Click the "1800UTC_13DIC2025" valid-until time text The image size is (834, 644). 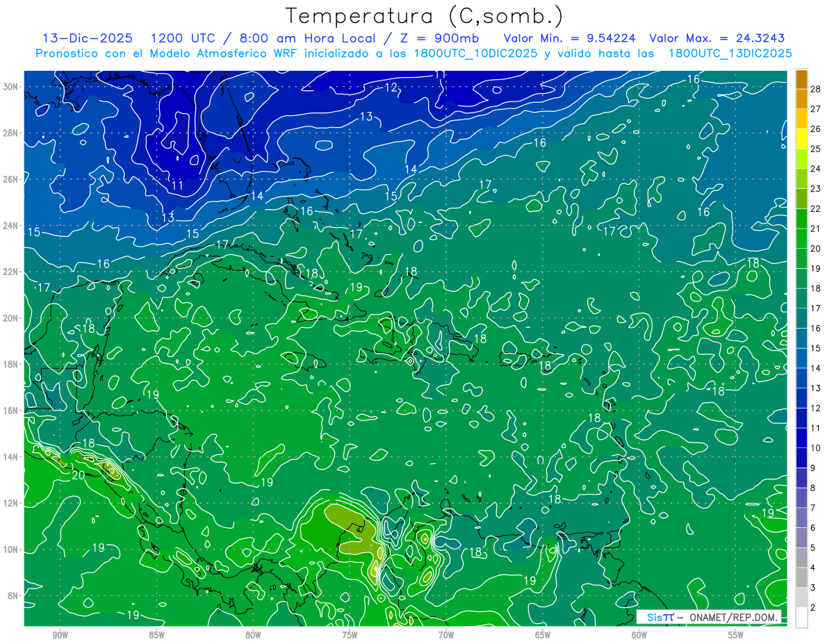[x=730, y=53]
